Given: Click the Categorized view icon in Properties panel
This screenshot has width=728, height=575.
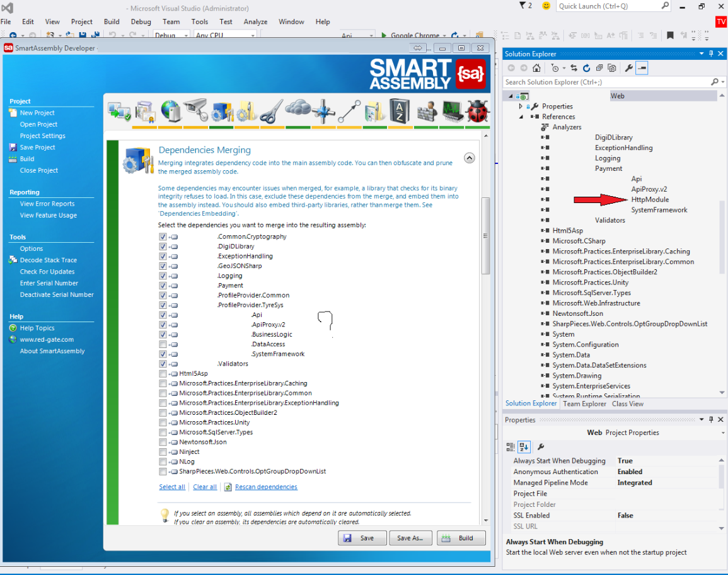Looking at the screenshot, I should (x=511, y=447).
